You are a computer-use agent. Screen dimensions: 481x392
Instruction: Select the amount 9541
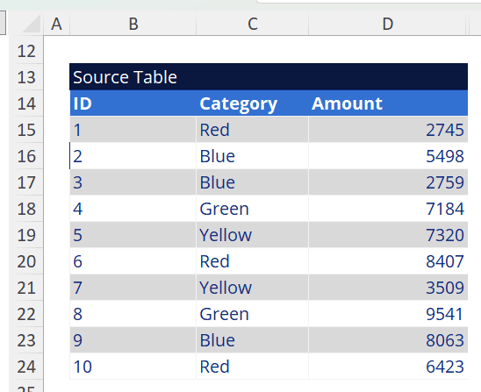[388, 314]
